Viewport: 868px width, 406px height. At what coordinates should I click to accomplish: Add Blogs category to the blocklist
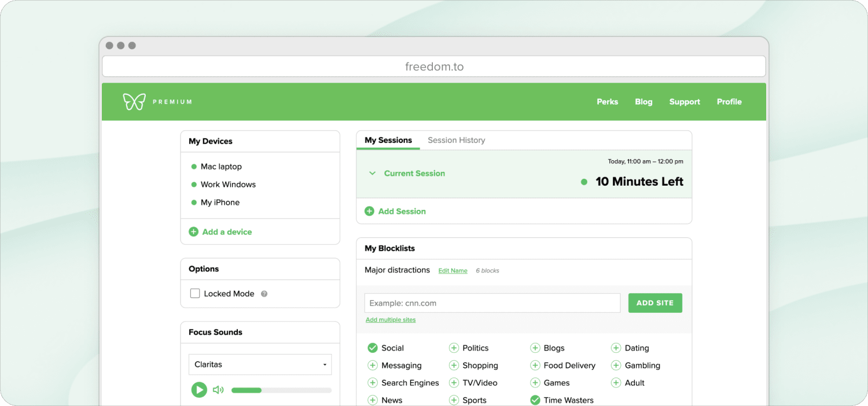(535, 348)
